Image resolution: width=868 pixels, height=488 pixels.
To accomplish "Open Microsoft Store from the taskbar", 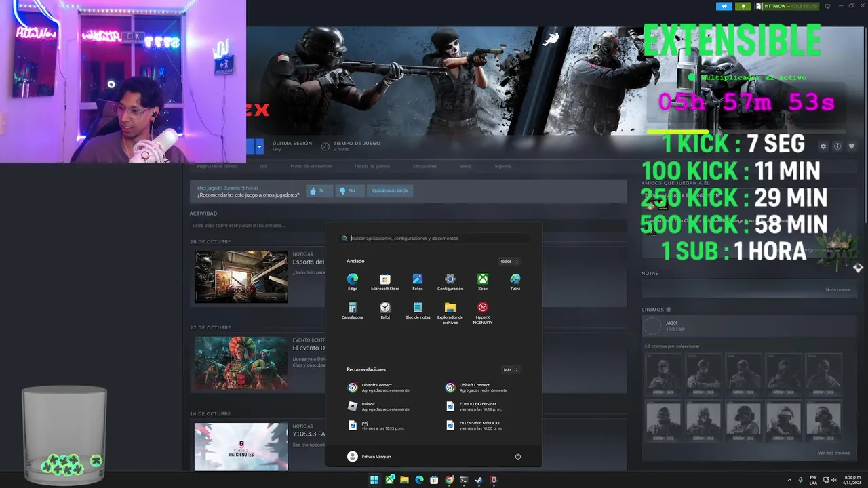I will pyautogui.click(x=434, y=480).
